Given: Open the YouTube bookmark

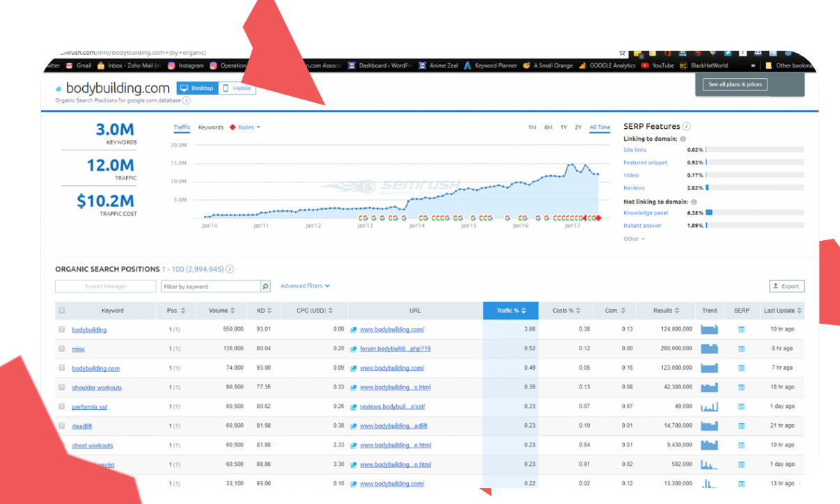Looking at the screenshot, I should coord(658,65).
